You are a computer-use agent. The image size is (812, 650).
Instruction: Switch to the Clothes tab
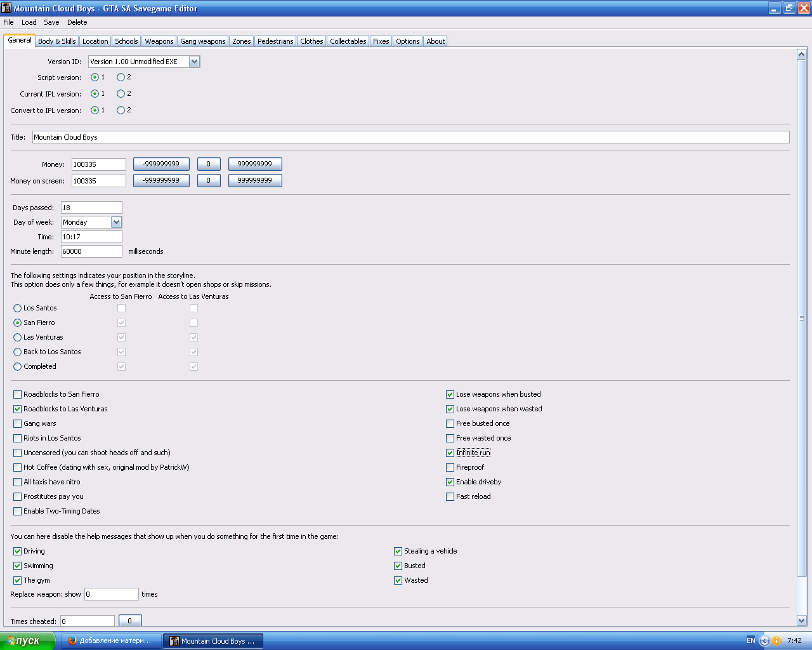click(x=311, y=41)
